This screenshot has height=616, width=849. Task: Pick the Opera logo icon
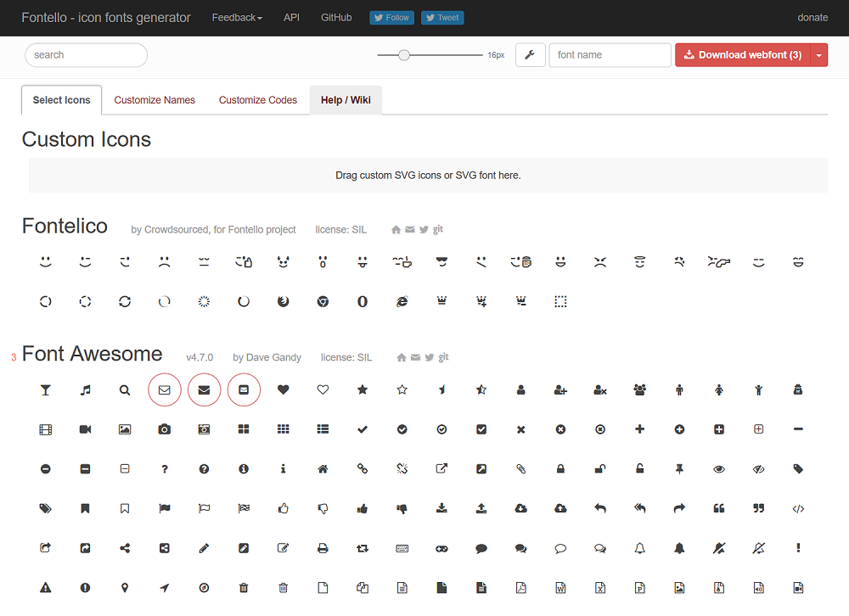(363, 301)
